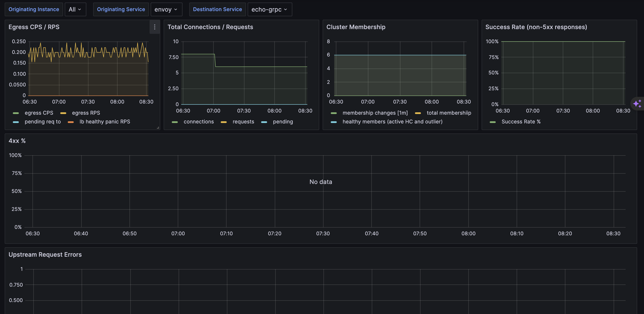The height and width of the screenshot is (314, 644).
Task: Click the Originating Service label
Action: coord(121,9)
